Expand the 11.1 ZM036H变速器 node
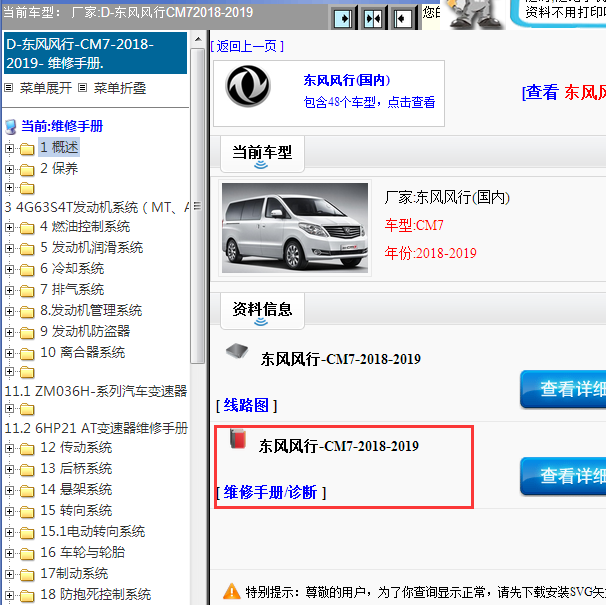 [9, 372]
